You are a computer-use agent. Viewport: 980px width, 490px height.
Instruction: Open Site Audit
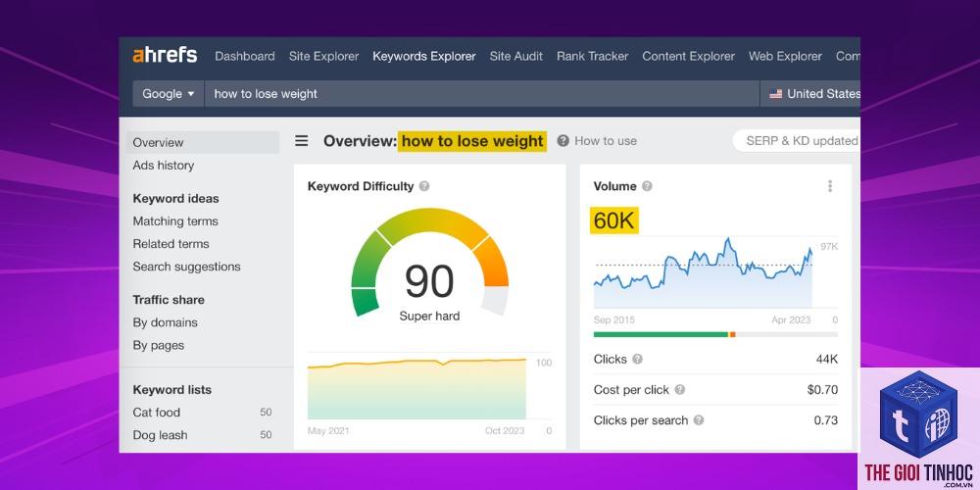(x=516, y=56)
